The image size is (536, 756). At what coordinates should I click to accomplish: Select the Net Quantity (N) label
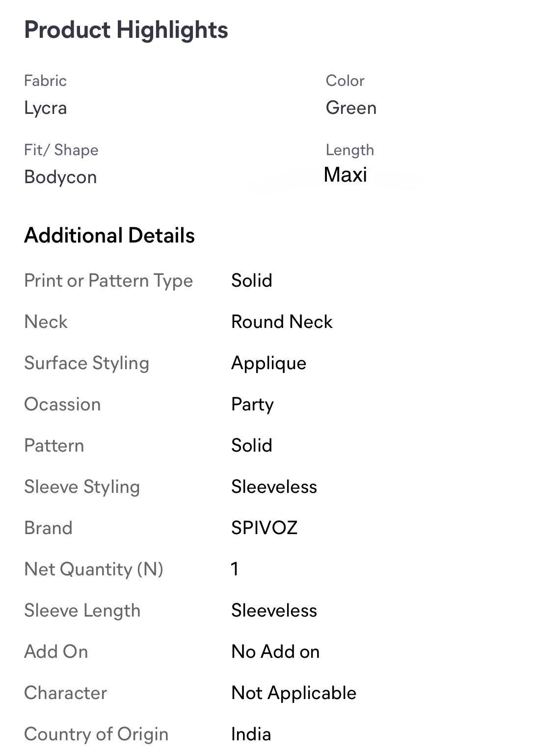coord(94,569)
